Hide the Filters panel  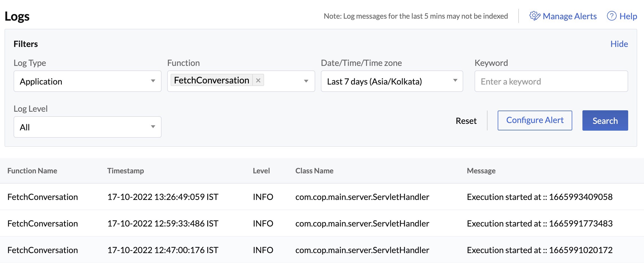[x=619, y=44]
